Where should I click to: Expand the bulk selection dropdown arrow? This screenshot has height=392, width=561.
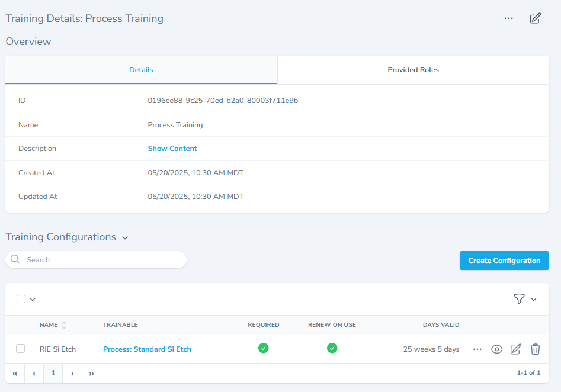pos(33,300)
